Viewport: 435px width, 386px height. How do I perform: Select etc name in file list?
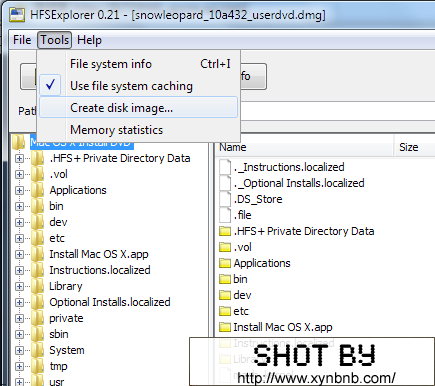point(241,311)
